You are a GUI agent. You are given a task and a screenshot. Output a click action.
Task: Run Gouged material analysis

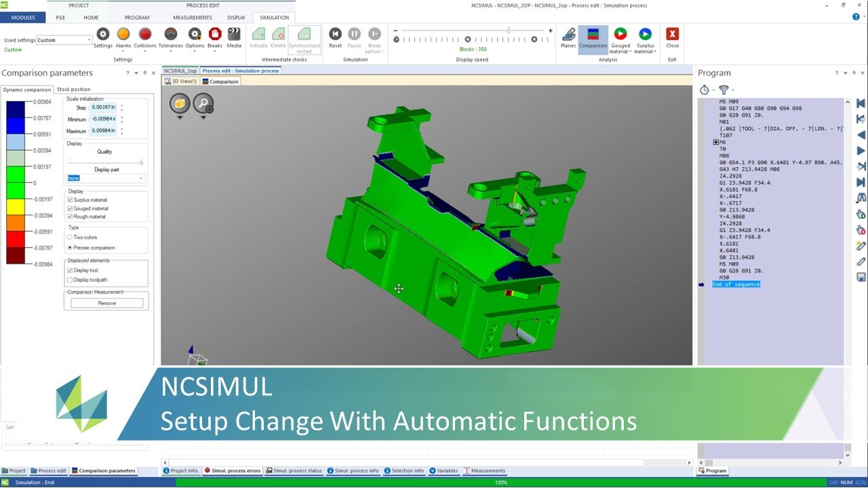(620, 33)
